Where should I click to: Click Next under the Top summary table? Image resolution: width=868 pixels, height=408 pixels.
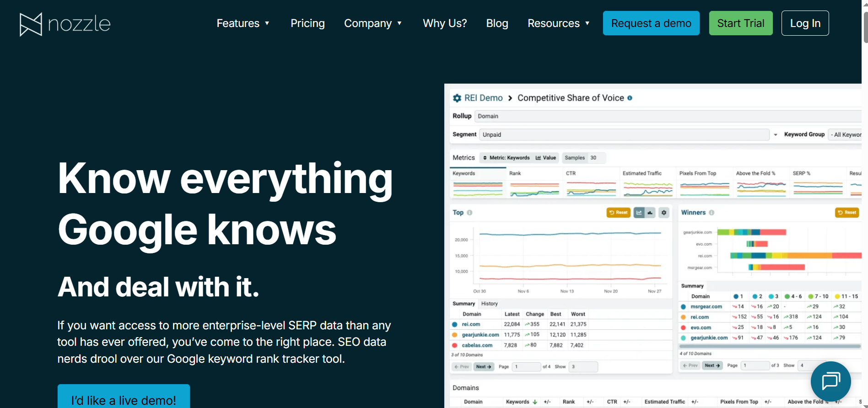tap(483, 367)
